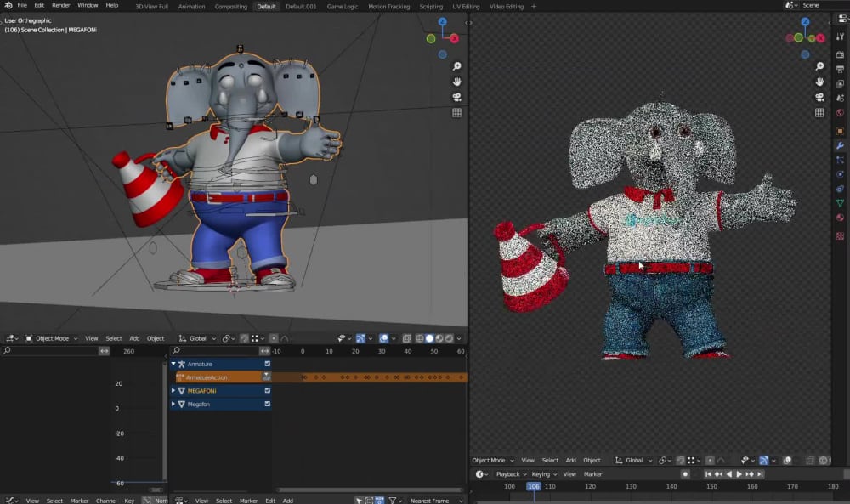
Task: Uncheck the Armature channel checkbox
Action: pyautogui.click(x=267, y=364)
